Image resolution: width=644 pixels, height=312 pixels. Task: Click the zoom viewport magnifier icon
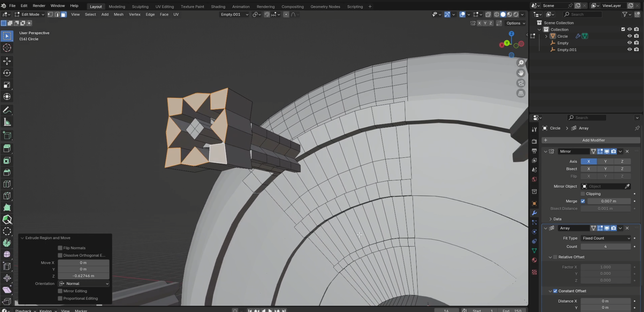(x=521, y=63)
